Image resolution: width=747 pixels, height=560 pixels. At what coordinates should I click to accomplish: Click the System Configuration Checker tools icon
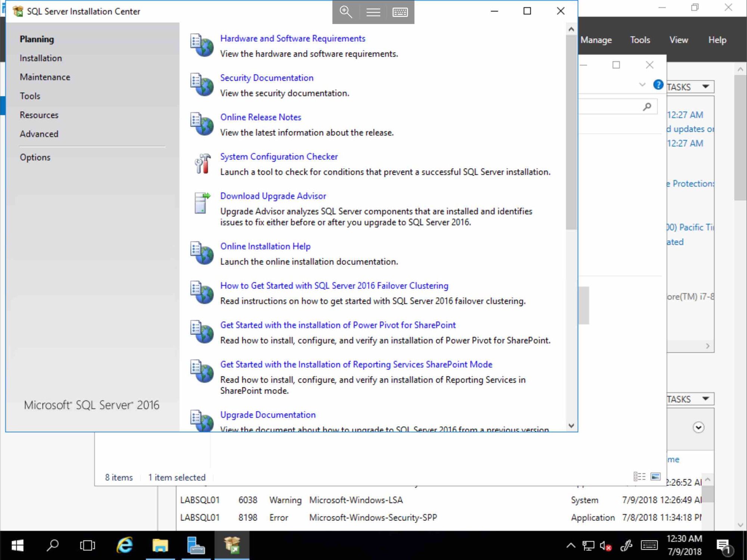(x=202, y=163)
